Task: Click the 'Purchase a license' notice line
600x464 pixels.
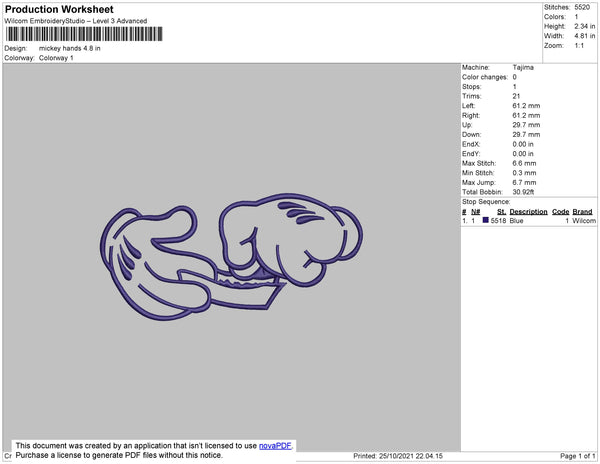Action: (119, 455)
